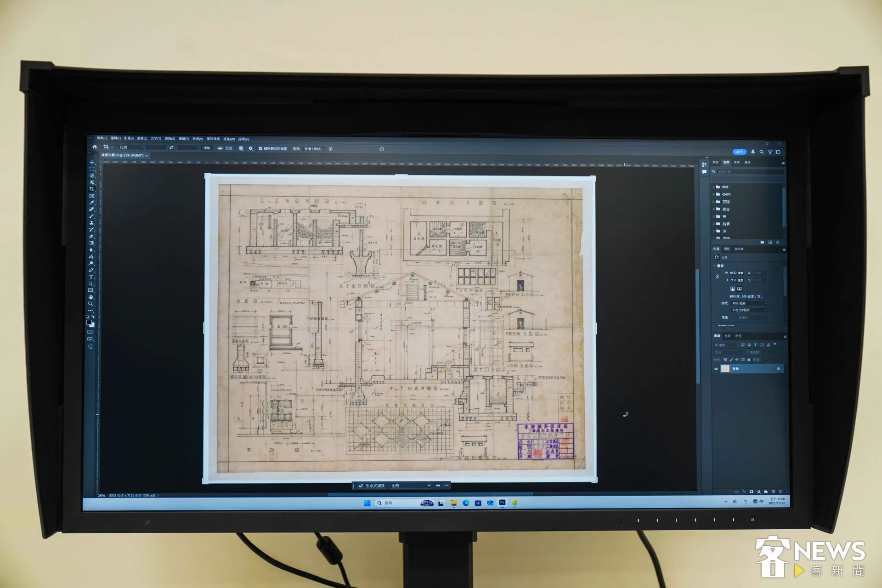Select the Eyedropper tool
The image size is (882, 588).
(91, 203)
